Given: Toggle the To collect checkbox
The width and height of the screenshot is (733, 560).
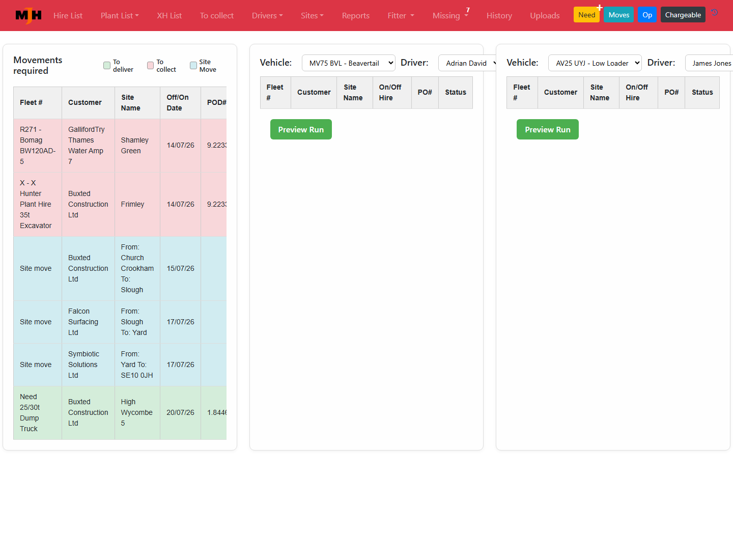Looking at the screenshot, I should [x=151, y=65].
